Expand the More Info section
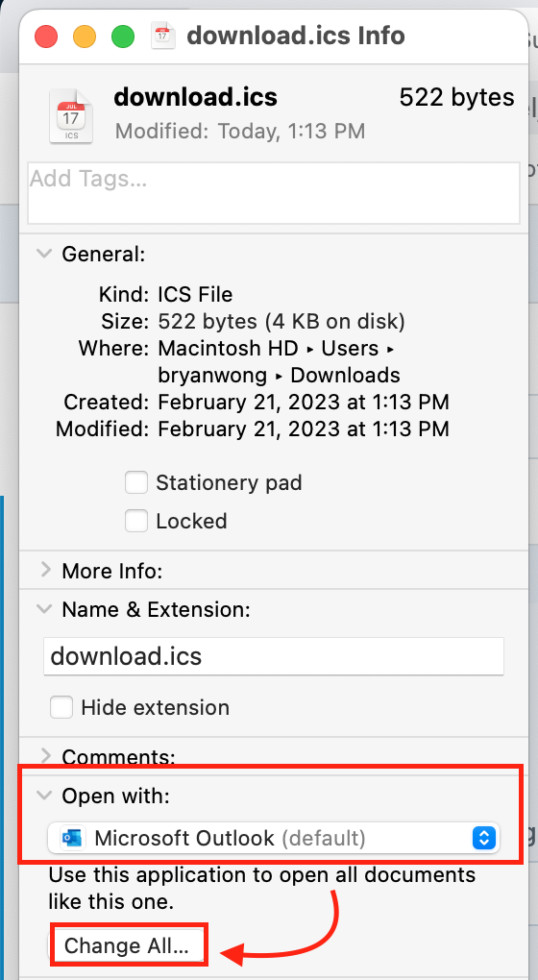The image size is (538, 980). pyautogui.click(x=45, y=570)
